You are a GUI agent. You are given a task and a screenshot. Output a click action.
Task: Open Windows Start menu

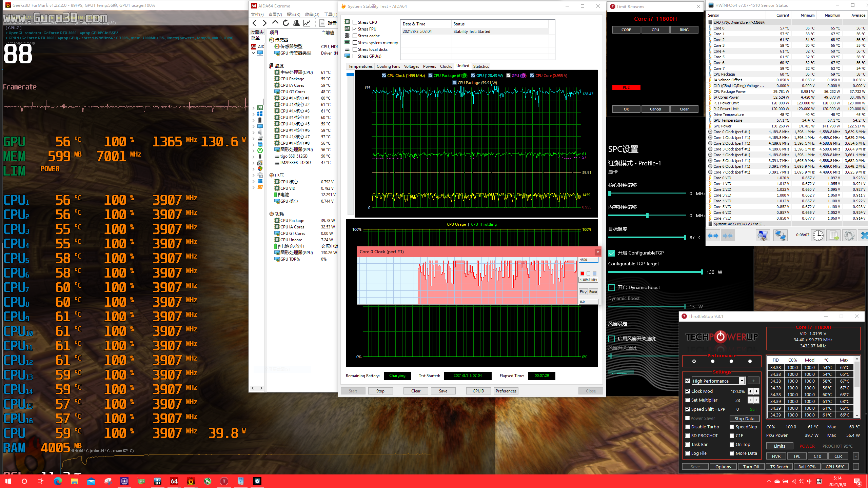8,481
